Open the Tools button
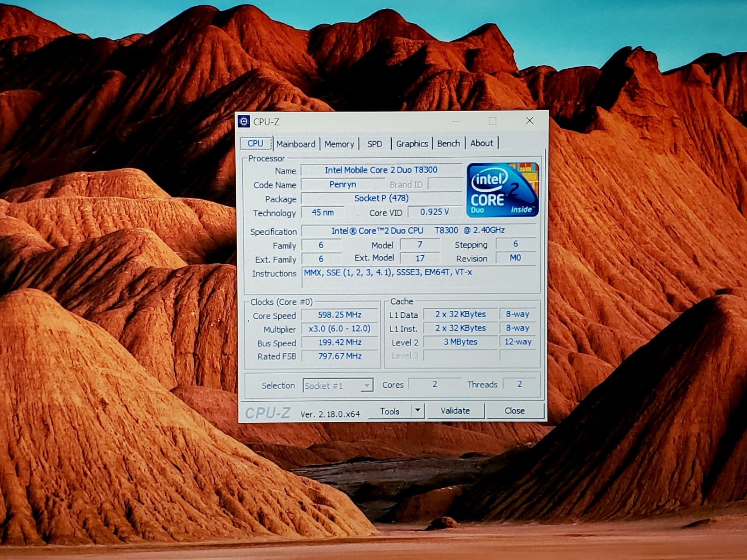 [390, 411]
